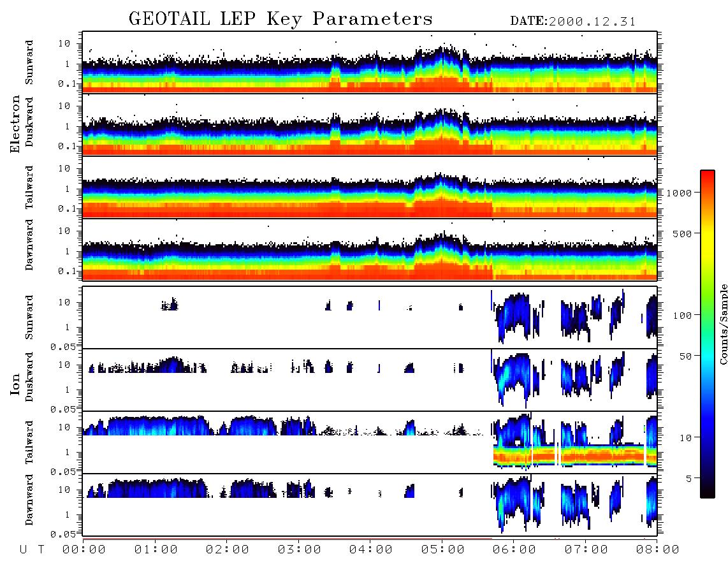This screenshot has height=561, width=728.
Task: Click the 03:00 time tick label
Action: click(x=300, y=550)
